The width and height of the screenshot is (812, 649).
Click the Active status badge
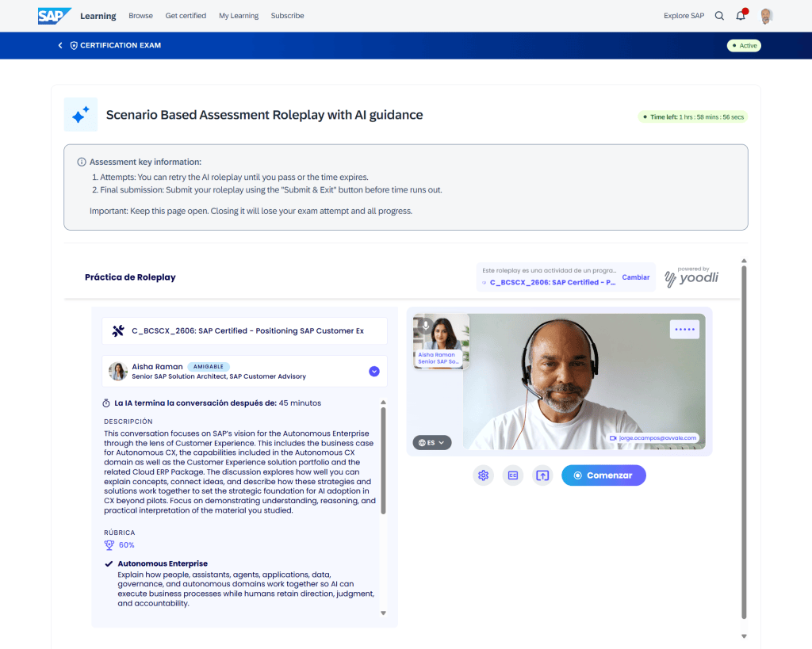[x=744, y=45]
